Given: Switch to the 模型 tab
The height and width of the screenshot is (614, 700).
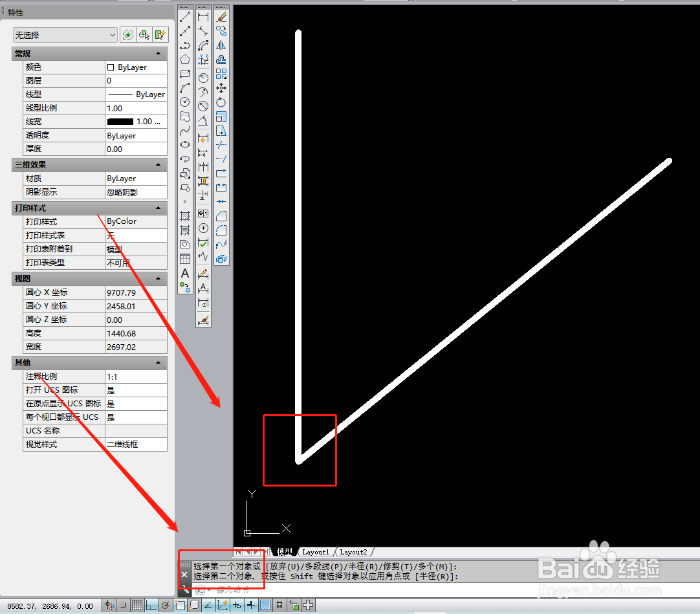Looking at the screenshot, I should coord(285,552).
